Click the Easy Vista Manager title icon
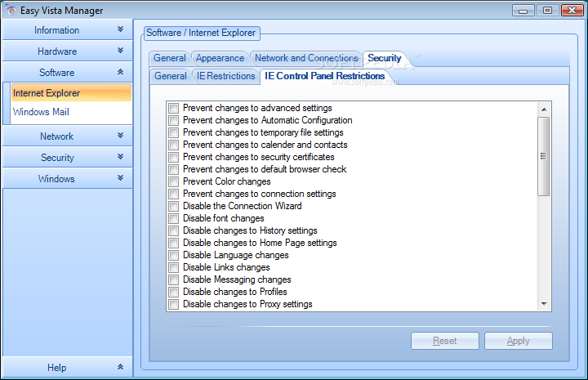 pyautogui.click(x=11, y=10)
